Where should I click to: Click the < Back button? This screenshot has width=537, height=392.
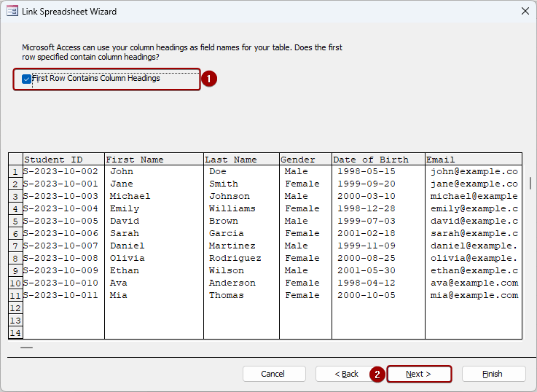click(x=346, y=374)
